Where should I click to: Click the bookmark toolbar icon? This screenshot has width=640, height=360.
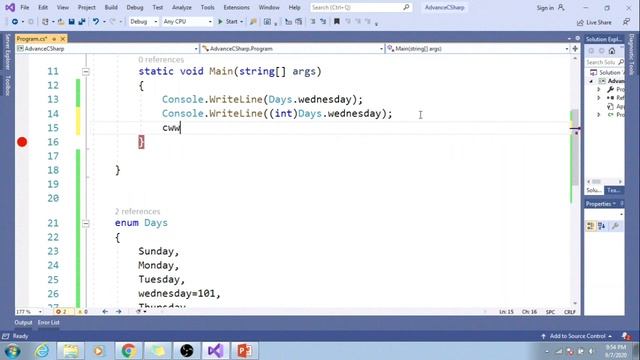click(x=337, y=22)
